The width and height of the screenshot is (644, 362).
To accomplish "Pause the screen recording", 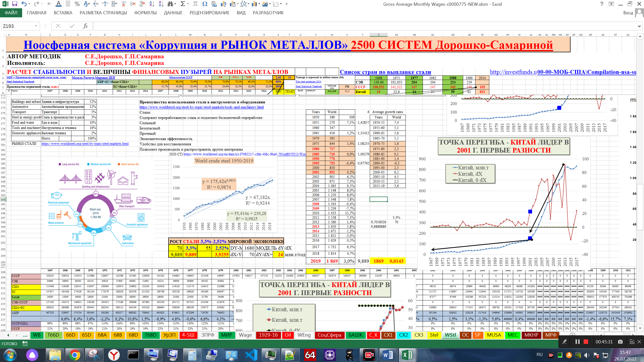I will tap(578, 342).
